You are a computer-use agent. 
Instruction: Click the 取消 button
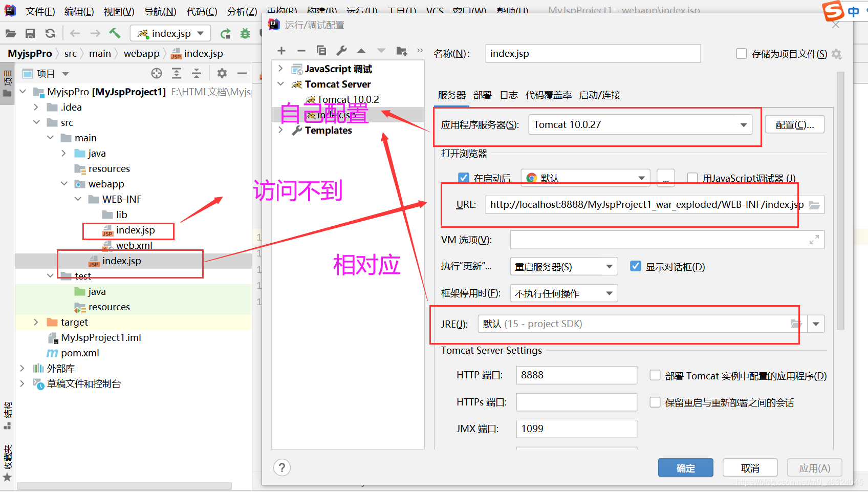click(x=750, y=468)
